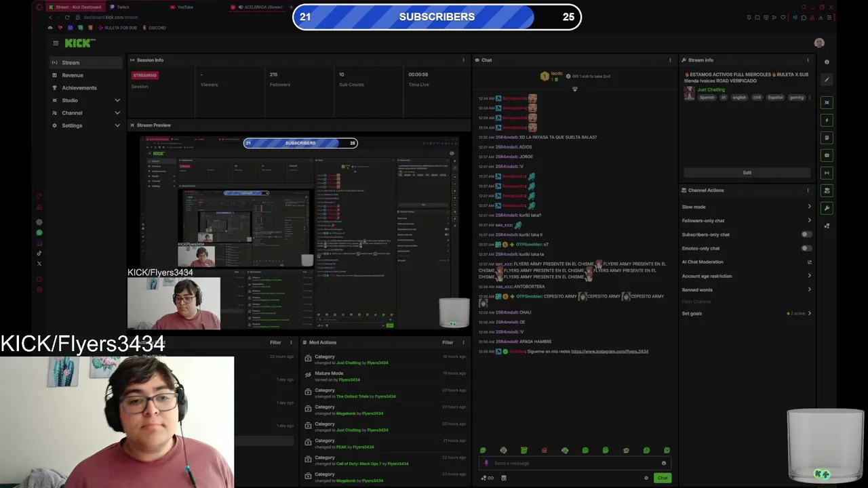
Task: Click the Stream Preview video thumbnail
Action: click(x=299, y=232)
